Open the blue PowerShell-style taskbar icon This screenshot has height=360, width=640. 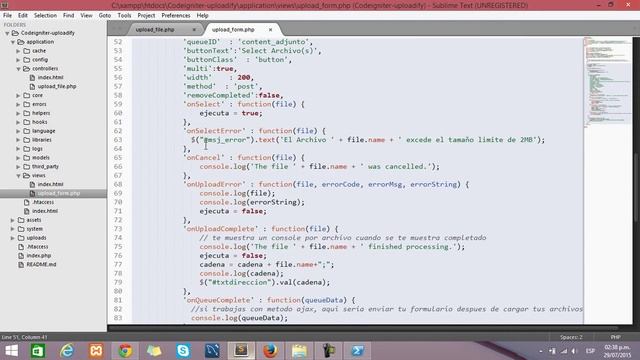357,351
